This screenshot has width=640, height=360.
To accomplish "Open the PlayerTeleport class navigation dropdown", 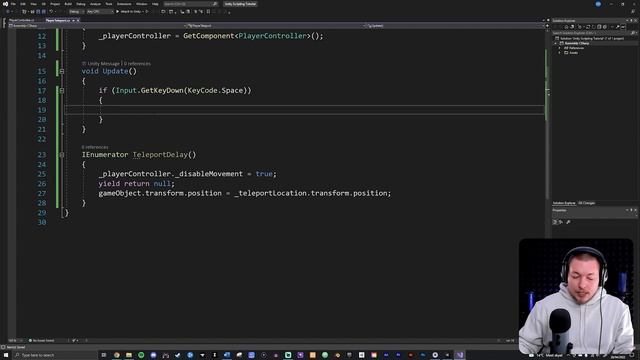I will 276,26.
